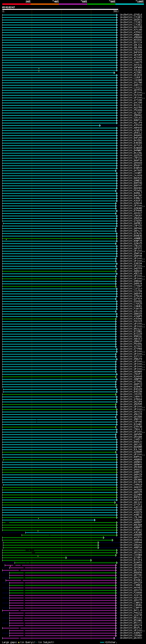Select hit label UniRef100_P28488
The width and height of the screenshot is (146, 644).
click(131, 593)
